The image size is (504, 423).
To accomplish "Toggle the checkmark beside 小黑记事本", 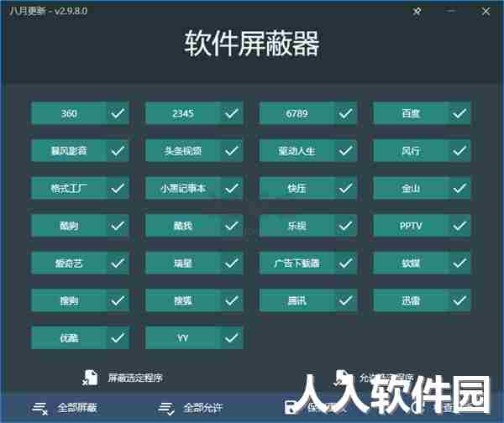I will pos(232,188).
